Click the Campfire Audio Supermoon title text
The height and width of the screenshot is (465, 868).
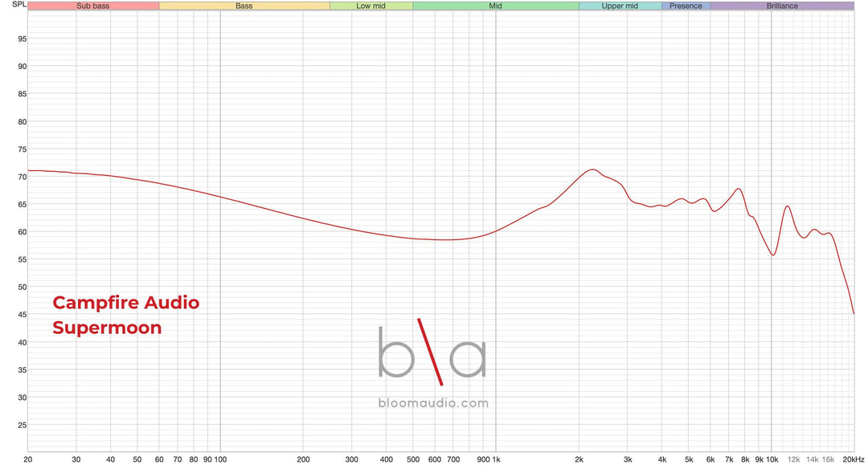click(x=125, y=315)
